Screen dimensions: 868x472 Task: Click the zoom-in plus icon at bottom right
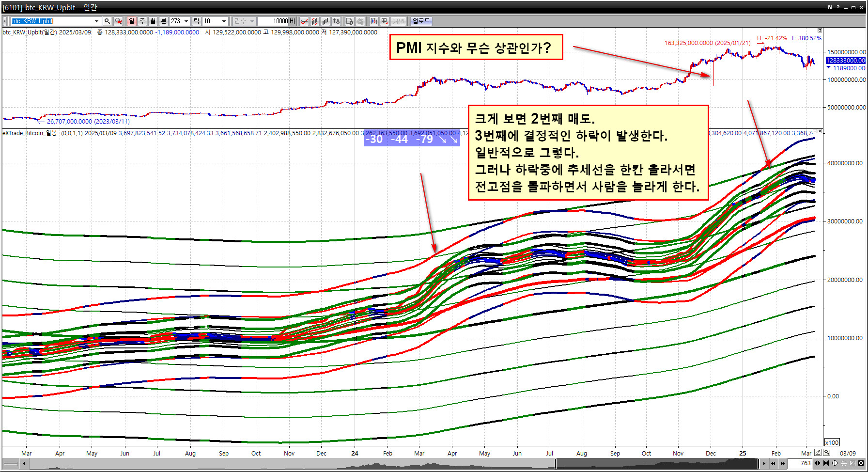pyautogui.click(x=835, y=463)
